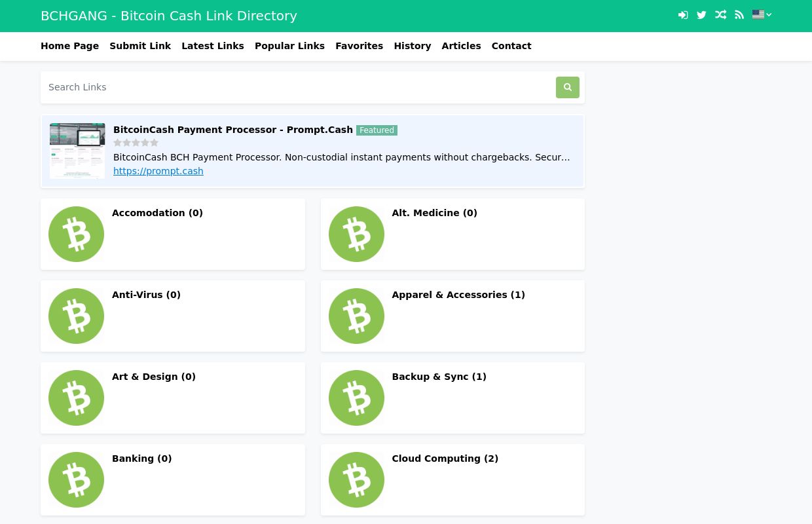Open Apparel & Accessories (1) category
Viewport: 812px width, 524px height.
458,295
